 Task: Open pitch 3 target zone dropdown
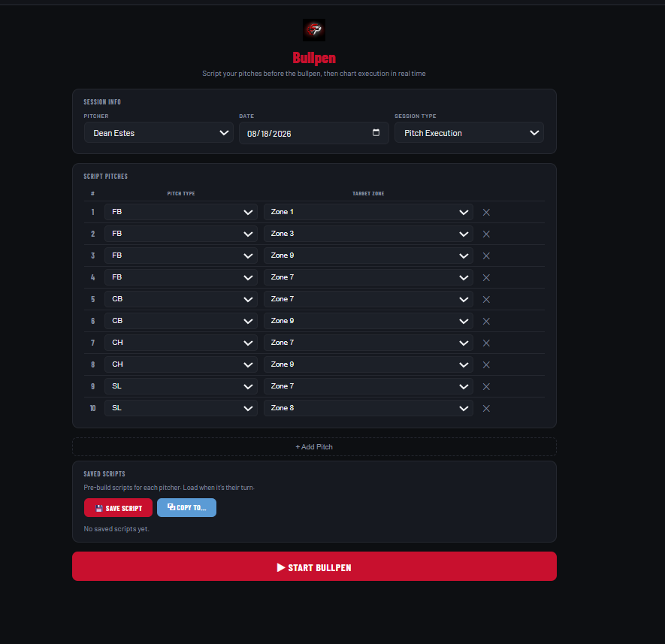click(x=368, y=255)
